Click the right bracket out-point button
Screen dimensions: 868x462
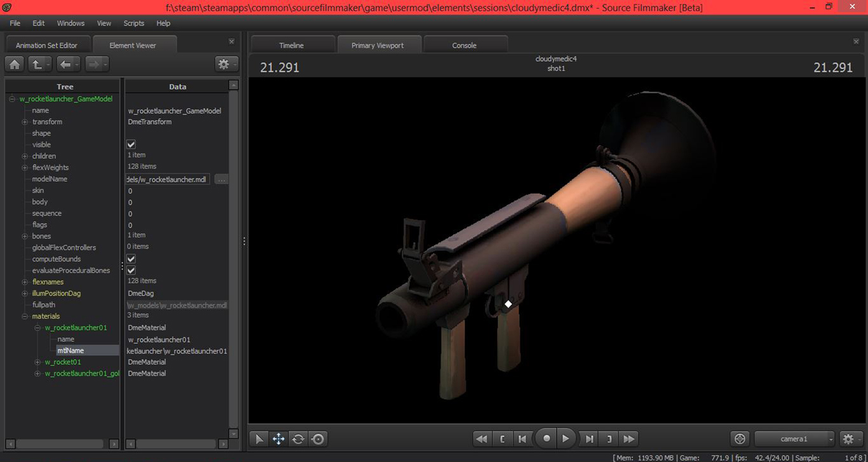coord(609,438)
